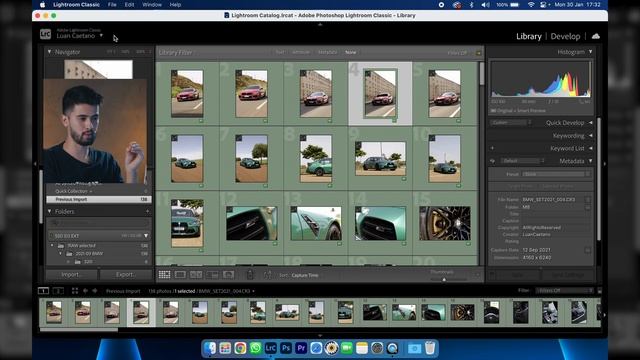Add keyword with Keyword List plus icon
640x360 pixels.
pyautogui.click(x=493, y=148)
